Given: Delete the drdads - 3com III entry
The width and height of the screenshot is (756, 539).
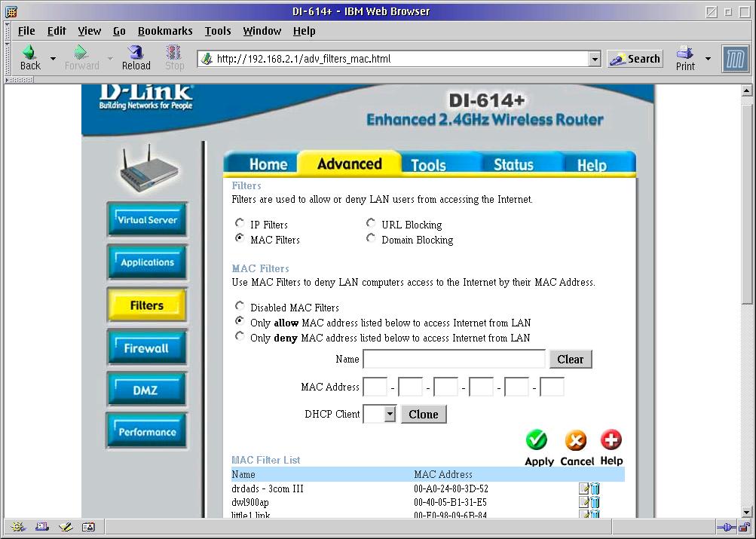Looking at the screenshot, I should (x=595, y=488).
